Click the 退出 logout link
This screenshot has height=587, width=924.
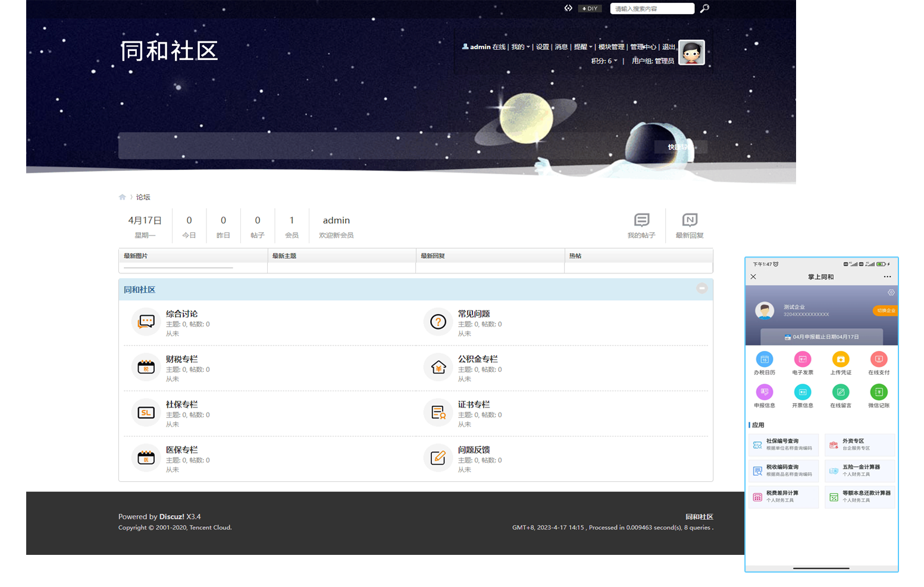click(x=669, y=47)
